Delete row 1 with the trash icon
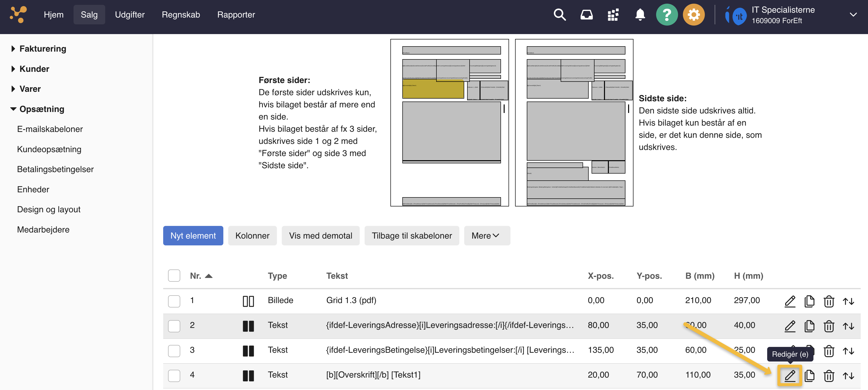Screen dimensions: 868x390 pyautogui.click(x=829, y=301)
